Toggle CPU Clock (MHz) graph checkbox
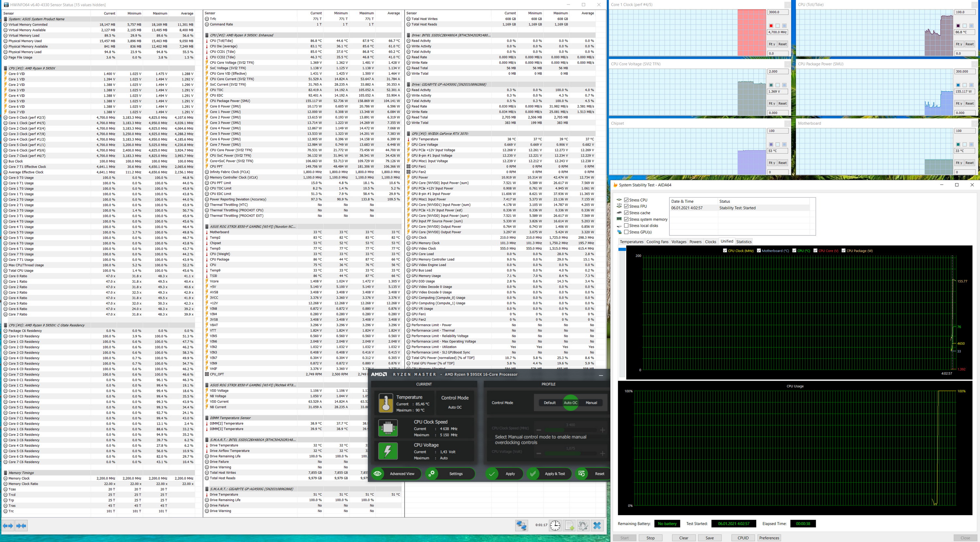Viewport: 980px width, 542px height. coord(725,251)
